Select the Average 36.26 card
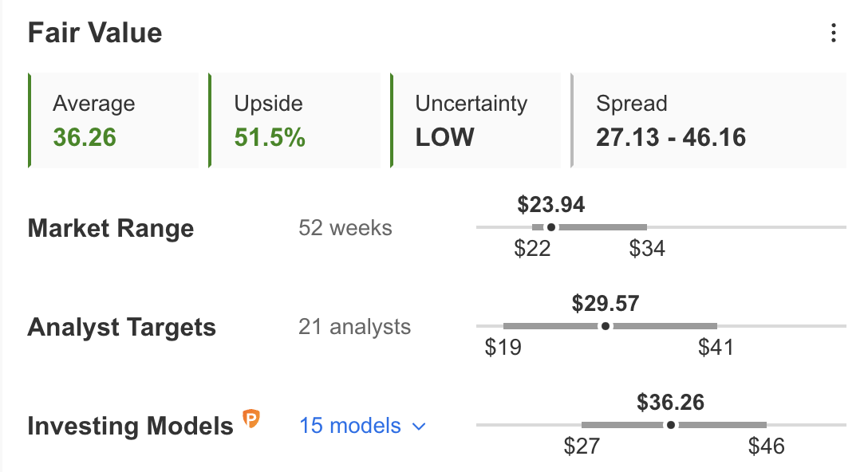 tap(113, 120)
